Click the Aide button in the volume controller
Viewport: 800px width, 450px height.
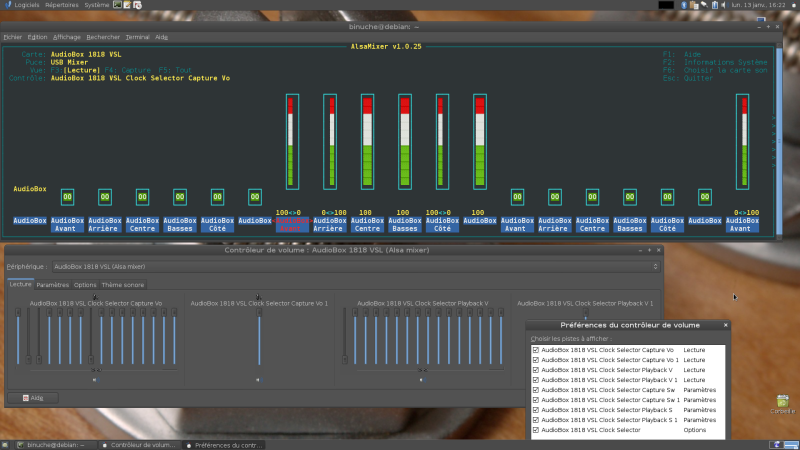33,397
